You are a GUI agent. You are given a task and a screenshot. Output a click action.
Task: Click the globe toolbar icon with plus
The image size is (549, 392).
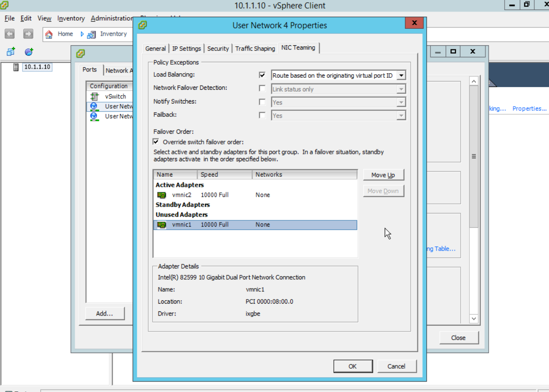click(x=29, y=52)
